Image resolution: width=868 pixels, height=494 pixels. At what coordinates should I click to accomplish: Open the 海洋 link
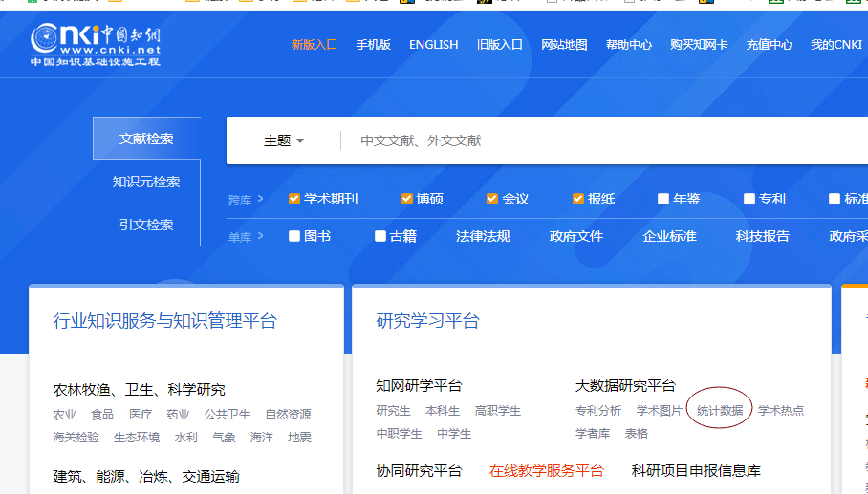(261, 437)
